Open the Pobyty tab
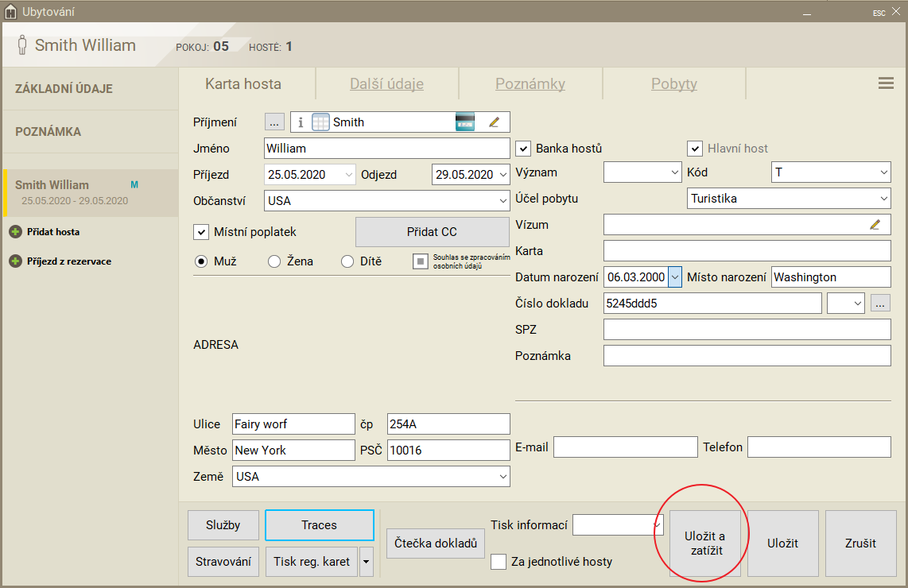This screenshot has height=588, width=908. point(673,84)
